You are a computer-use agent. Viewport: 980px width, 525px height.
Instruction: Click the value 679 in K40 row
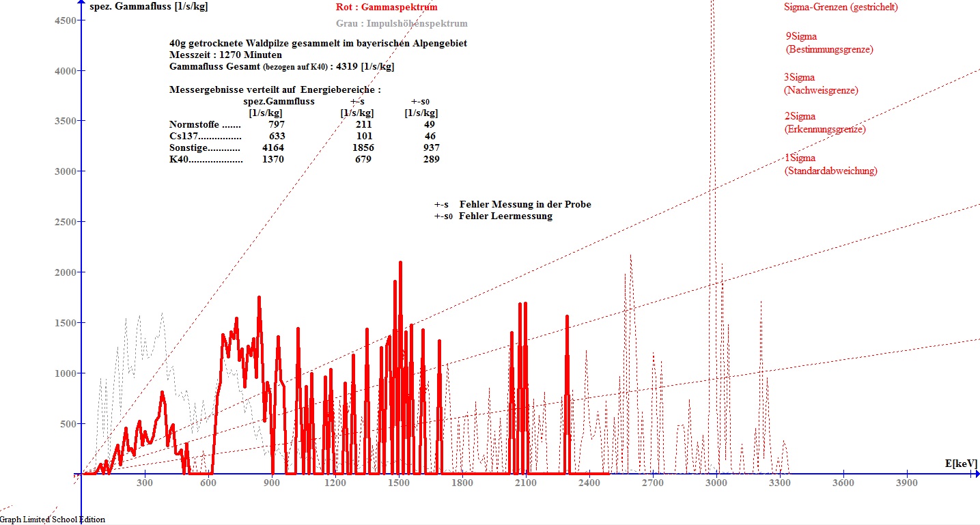pos(363,160)
